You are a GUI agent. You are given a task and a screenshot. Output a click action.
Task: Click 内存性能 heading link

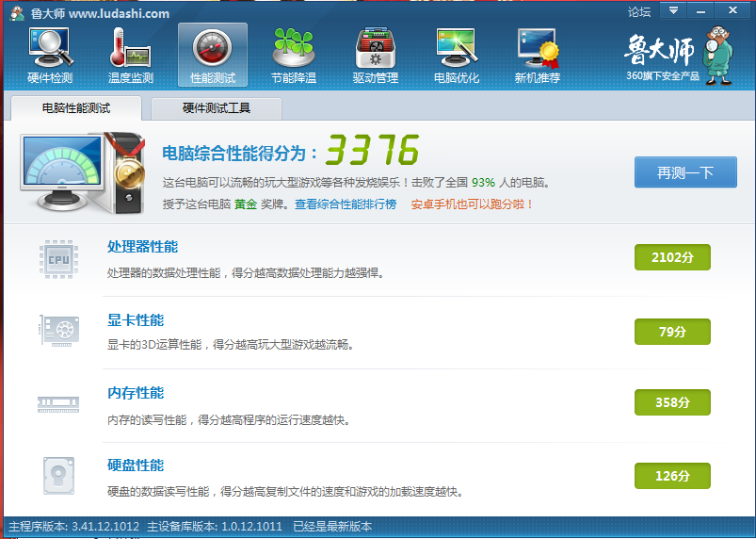(x=136, y=393)
